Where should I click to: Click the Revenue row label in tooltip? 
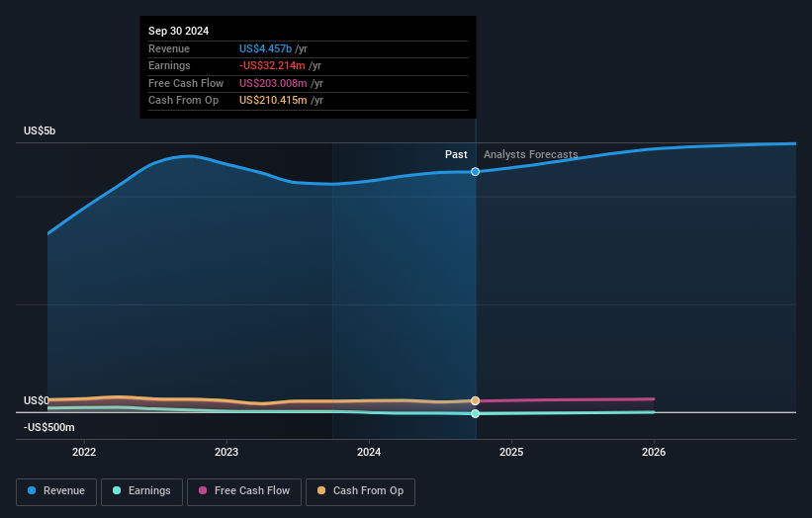coord(169,48)
